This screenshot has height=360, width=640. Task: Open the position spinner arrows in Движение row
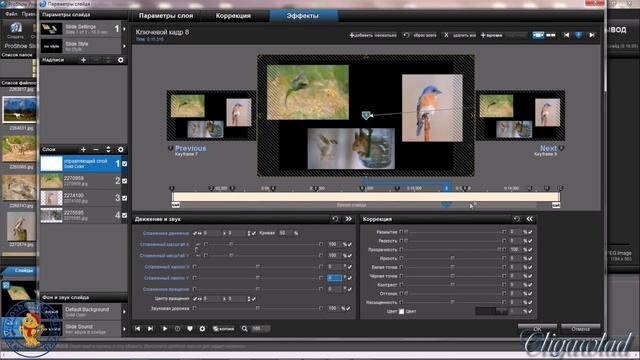pos(249,233)
